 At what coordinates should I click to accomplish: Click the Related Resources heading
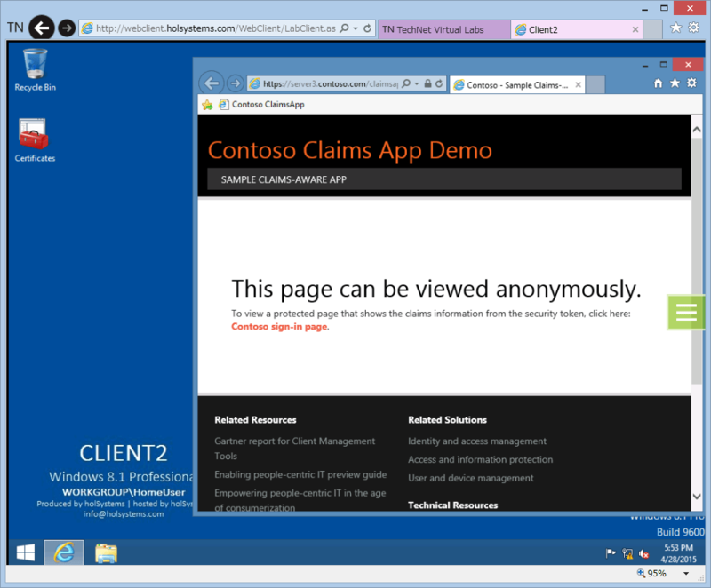255,420
